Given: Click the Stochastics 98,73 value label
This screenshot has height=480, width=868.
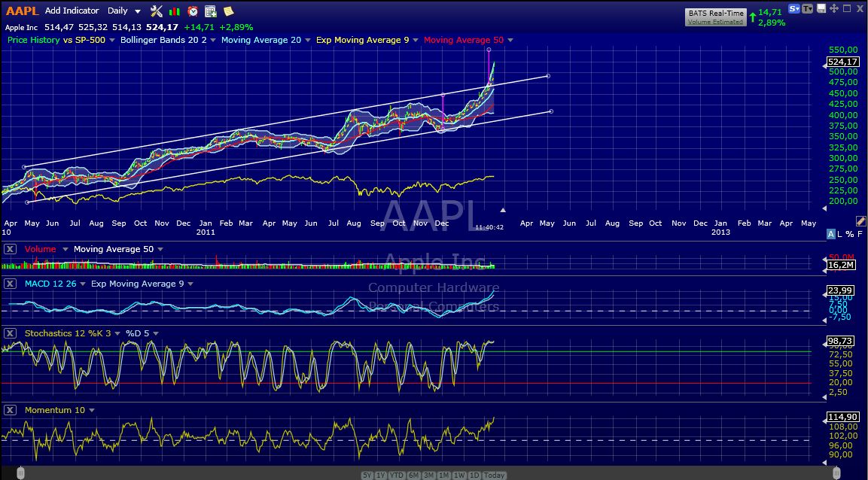Looking at the screenshot, I should point(839,341).
